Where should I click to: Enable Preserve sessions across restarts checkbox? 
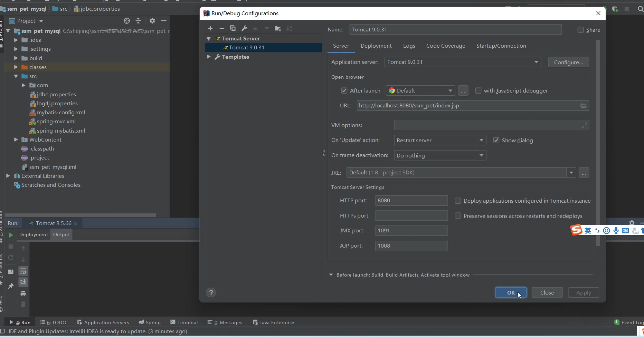pos(458,216)
